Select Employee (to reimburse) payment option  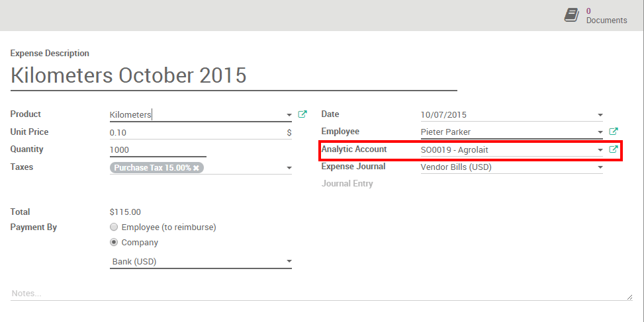[114, 227]
